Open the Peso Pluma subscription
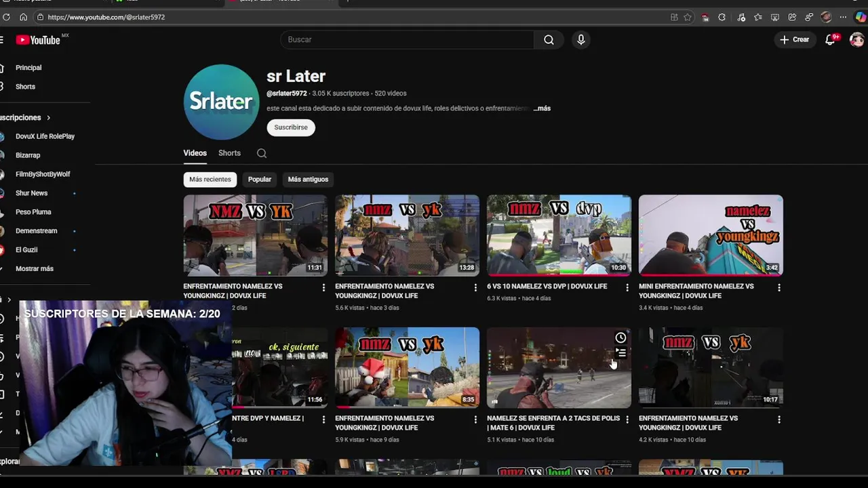Image resolution: width=868 pixels, height=488 pixels. (33, 212)
